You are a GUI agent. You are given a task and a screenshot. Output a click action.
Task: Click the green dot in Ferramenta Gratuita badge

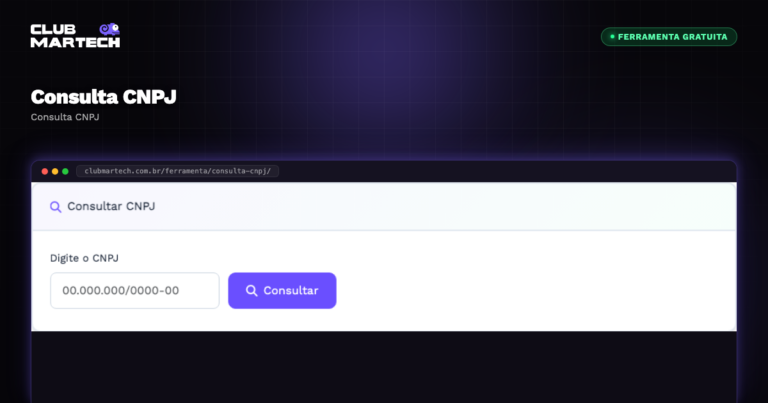[x=612, y=37]
